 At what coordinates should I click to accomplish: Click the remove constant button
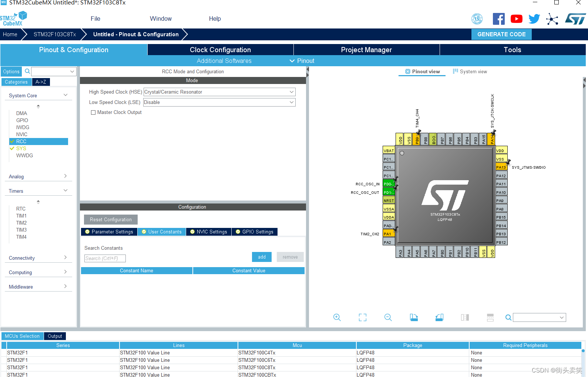(x=290, y=257)
